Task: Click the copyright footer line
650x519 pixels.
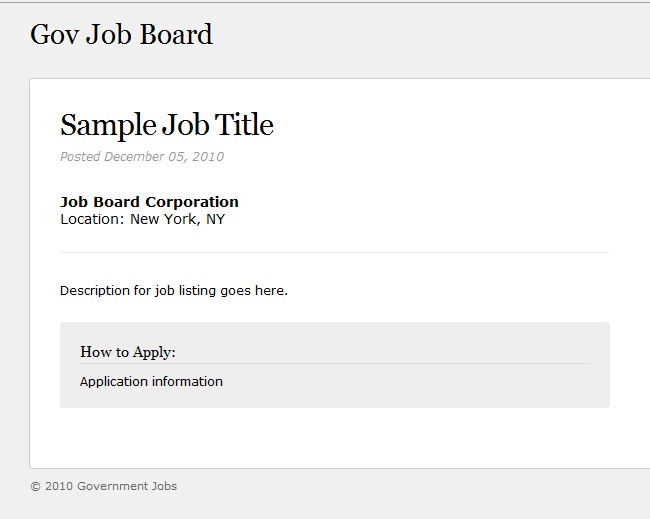Action: pyautogui.click(x=104, y=487)
